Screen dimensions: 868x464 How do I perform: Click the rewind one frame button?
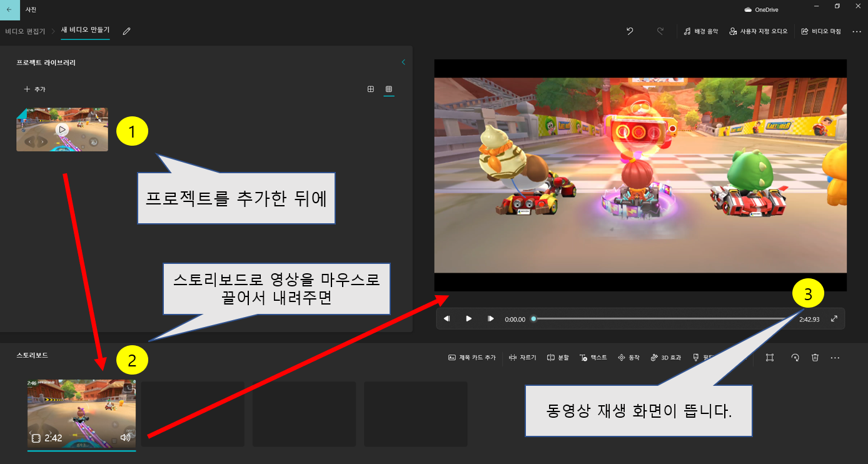pyautogui.click(x=447, y=319)
